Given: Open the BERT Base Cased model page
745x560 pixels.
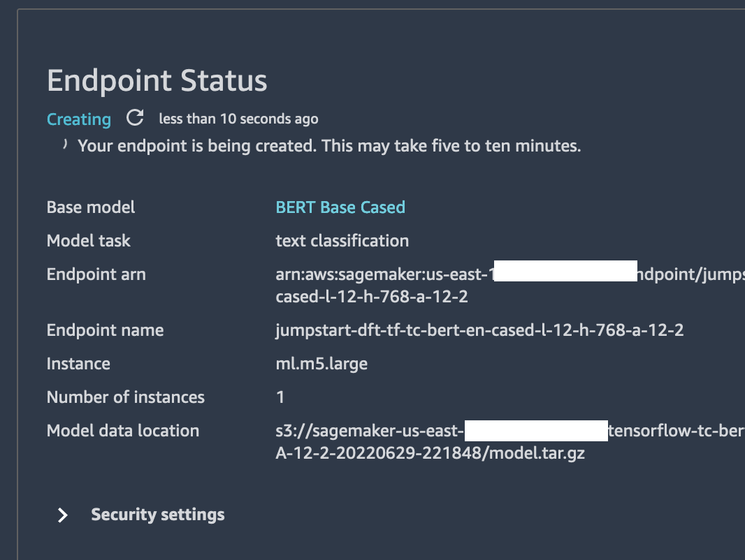Looking at the screenshot, I should coord(340,207).
